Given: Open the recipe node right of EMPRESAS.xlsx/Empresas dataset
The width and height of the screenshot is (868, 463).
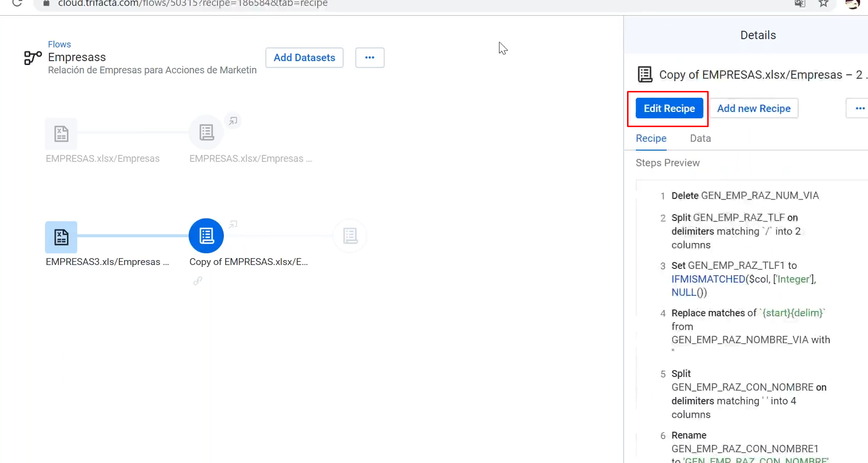Looking at the screenshot, I should pos(206,132).
